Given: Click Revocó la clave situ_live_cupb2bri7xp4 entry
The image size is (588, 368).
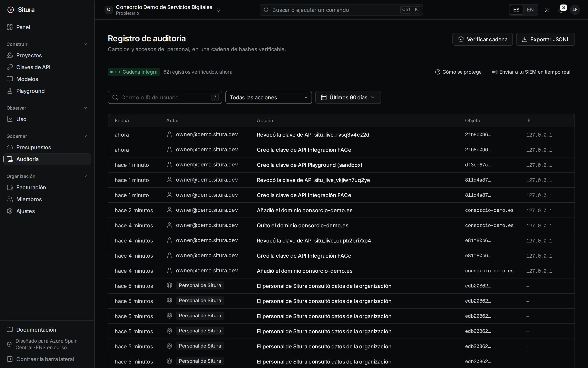Looking at the screenshot, I should [x=314, y=240].
